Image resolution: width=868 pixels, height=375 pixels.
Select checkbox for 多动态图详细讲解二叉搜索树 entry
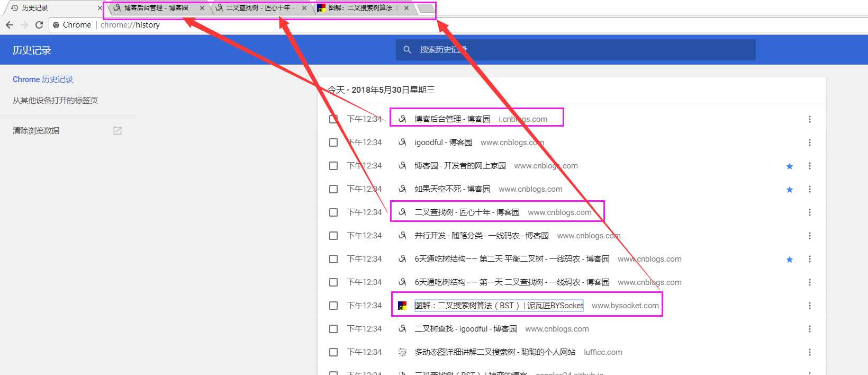coord(333,352)
